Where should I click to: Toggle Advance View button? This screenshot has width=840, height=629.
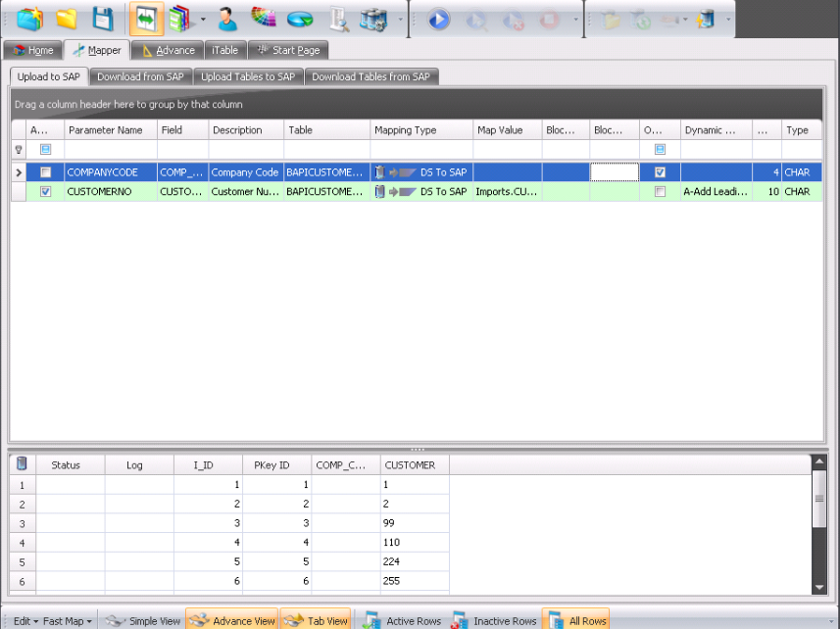click(x=232, y=620)
